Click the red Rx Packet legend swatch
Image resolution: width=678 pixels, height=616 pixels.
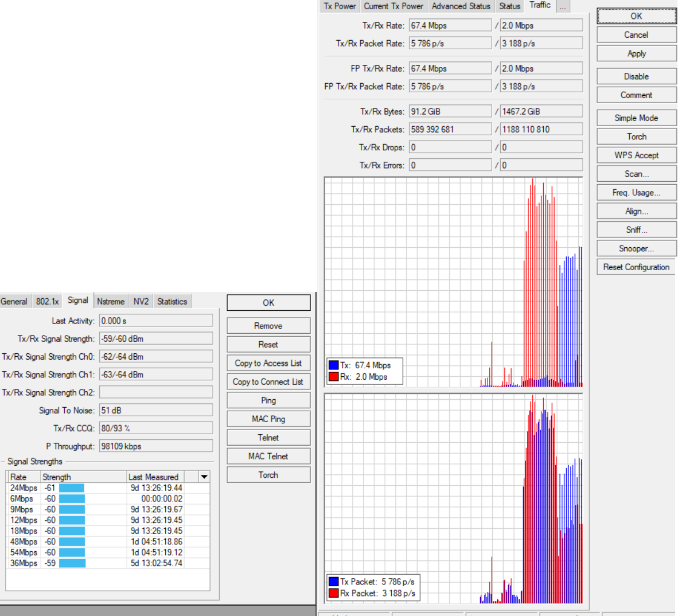(x=333, y=593)
